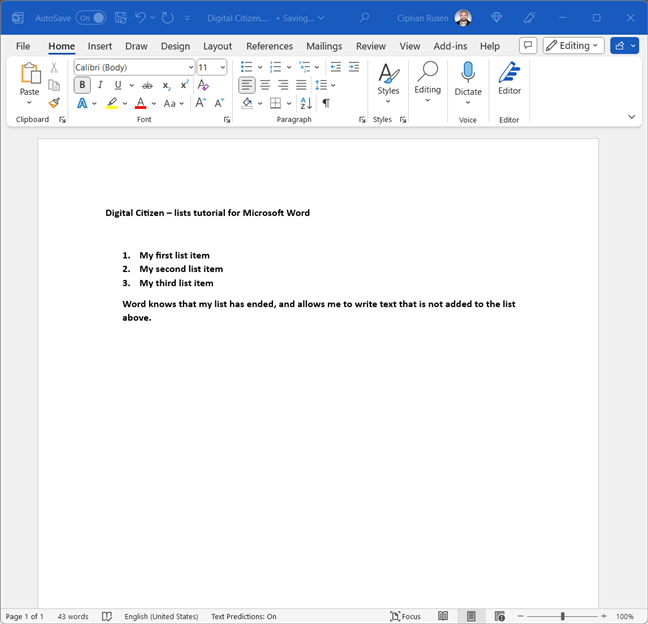Collapse the ribbon with chevron
Viewport: 648px width, 624px height.
[x=631, y=117]
